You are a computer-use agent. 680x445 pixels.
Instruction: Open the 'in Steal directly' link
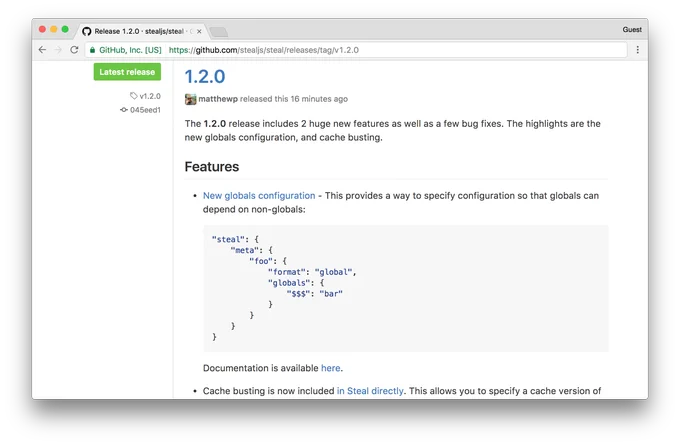click(x=370, y=391)
